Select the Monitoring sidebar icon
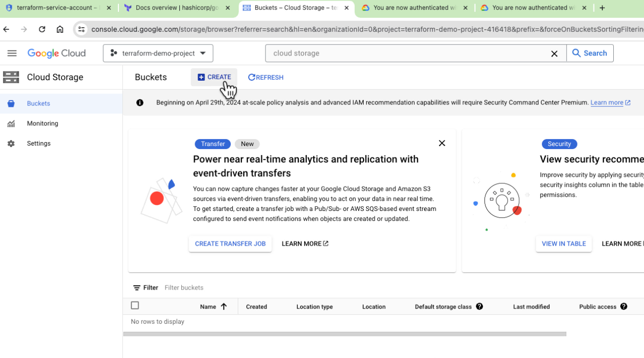Image resolution: width=644 pixels, height=358 pixels. [x=11, y=123]
